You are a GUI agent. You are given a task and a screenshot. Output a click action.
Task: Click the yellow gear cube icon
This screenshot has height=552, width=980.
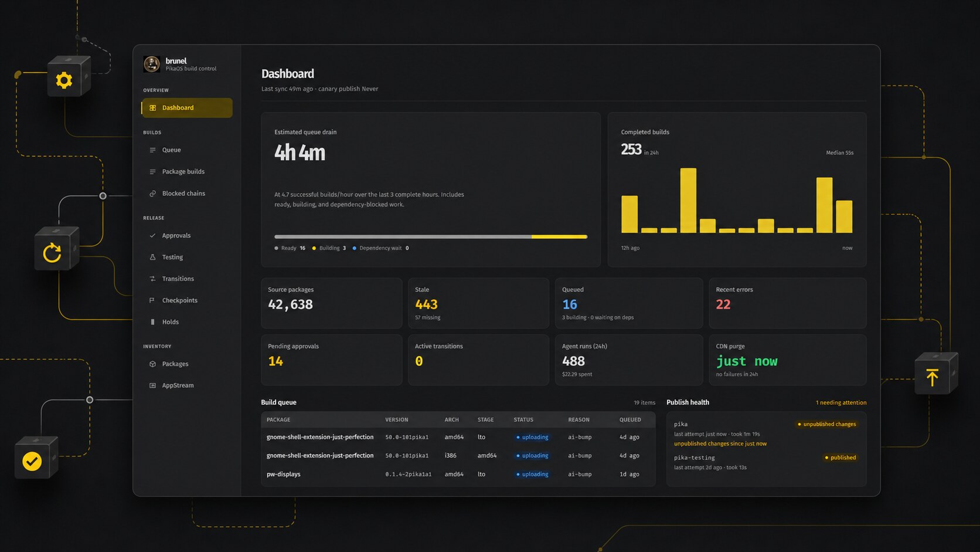tap(64, 80)
